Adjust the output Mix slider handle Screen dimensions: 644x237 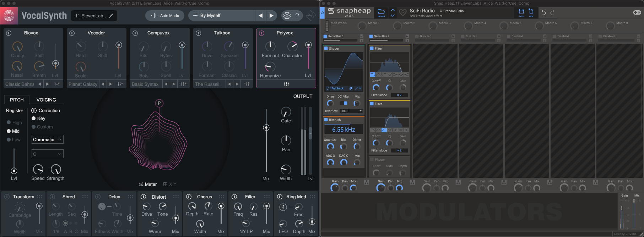pos(266,128)
